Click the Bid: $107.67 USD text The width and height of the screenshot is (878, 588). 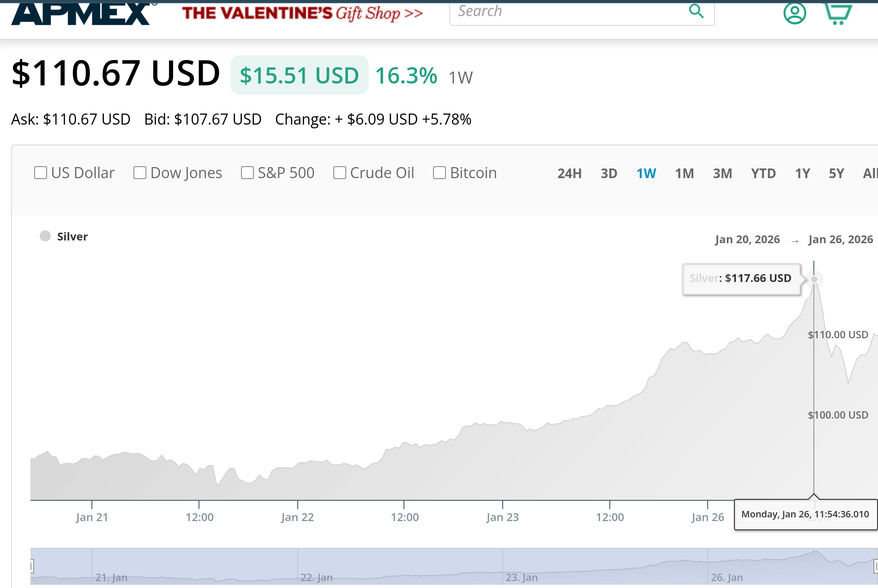coord(203,120)
